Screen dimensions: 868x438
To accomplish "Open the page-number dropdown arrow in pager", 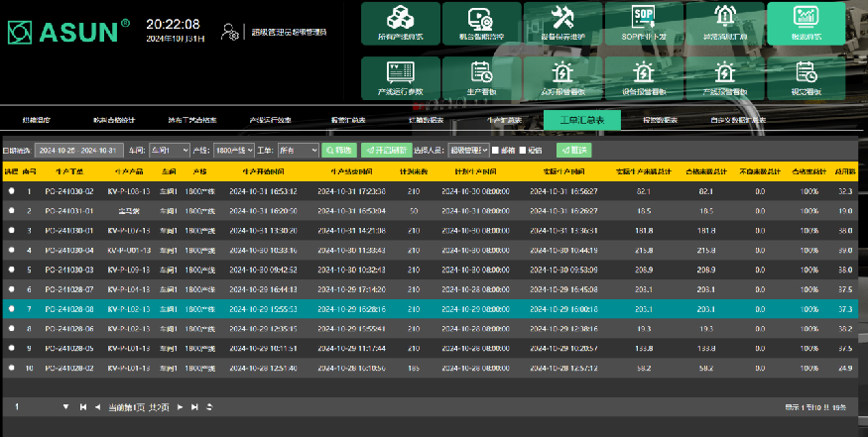I will click(x=65, y=407).
